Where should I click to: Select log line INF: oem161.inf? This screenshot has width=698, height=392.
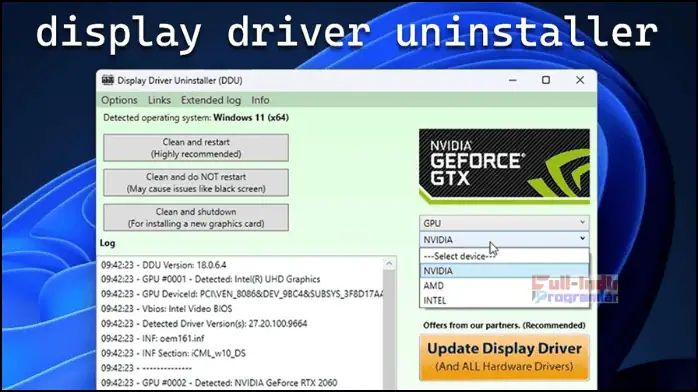click(152, 339)
